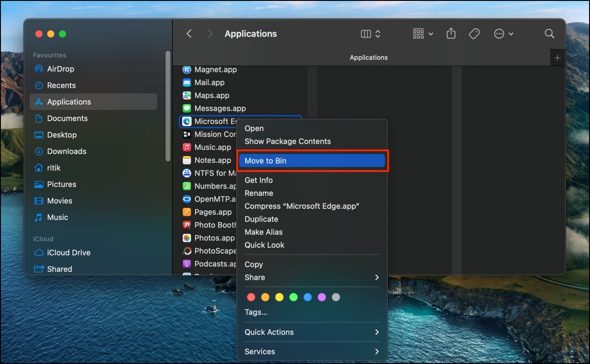Choose Move to Bin
The image size is (590, 364).
(312, 161)
